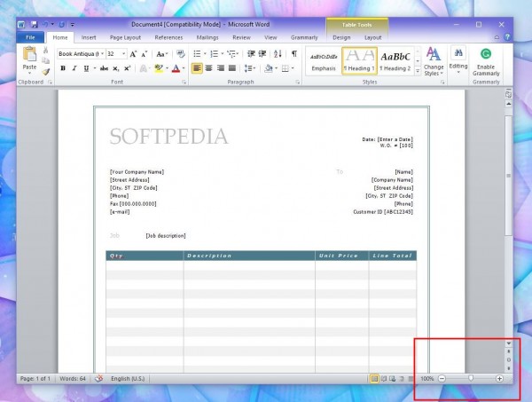The width and height of the screenshot is (532, 402).
Task: Click the Zoom In plus button
Action: [x=499, y=378]
